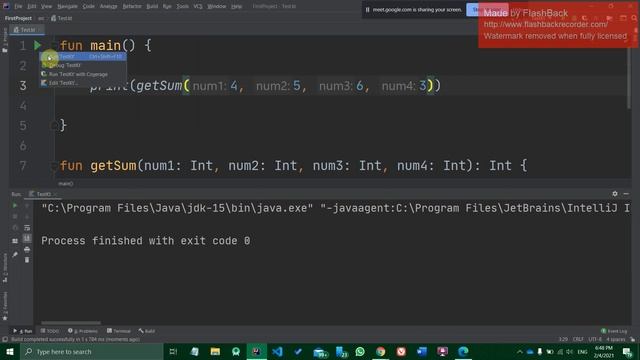Screen dimensions: 640x360
Task: Open the TODO tool window button
Action: tap(50, 331)
